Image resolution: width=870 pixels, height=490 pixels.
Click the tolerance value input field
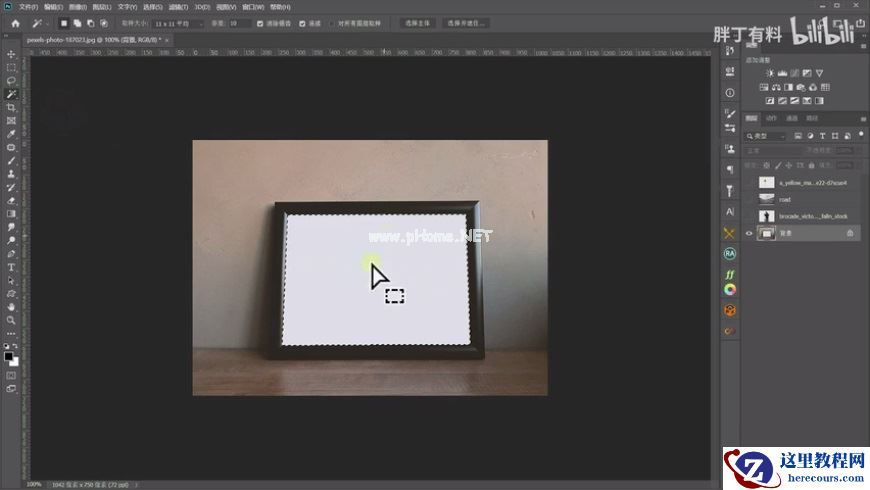[x=239, y=23]
